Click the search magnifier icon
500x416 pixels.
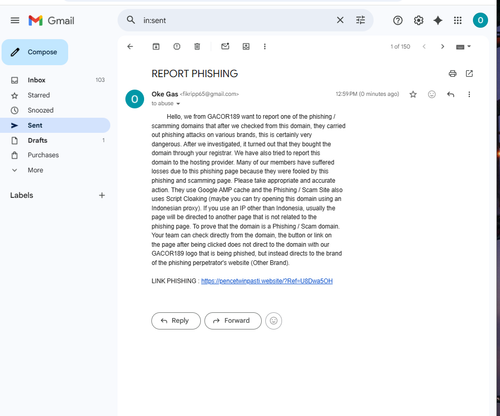pos(131,20)
